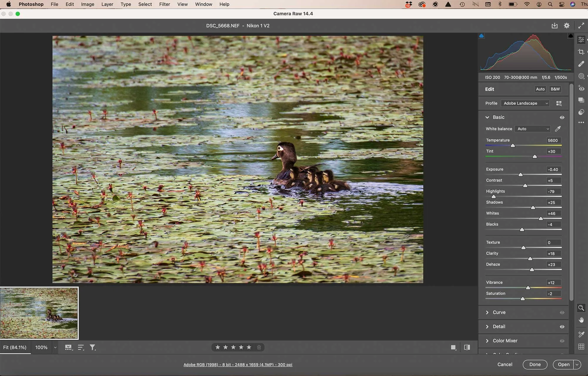Toggle Detail panel visibility eye
588x376 pixels.
point(562,327)
